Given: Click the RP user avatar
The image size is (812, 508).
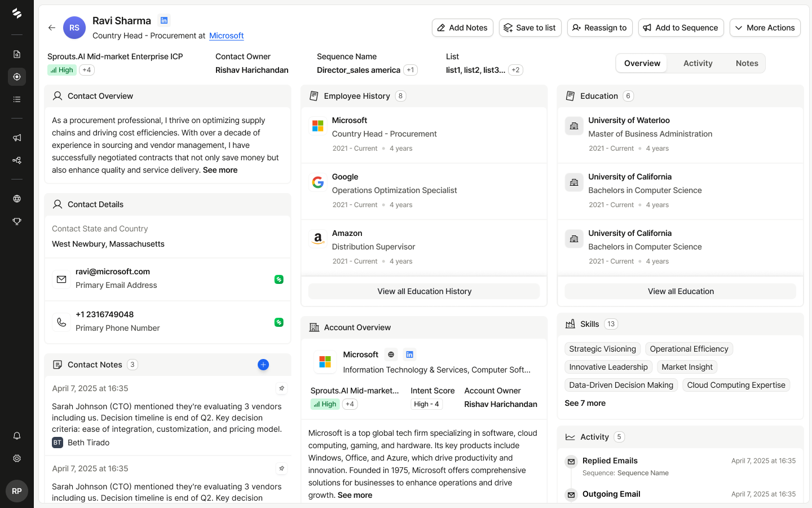Looking at the screenshot, I should (x=17, y=491).
